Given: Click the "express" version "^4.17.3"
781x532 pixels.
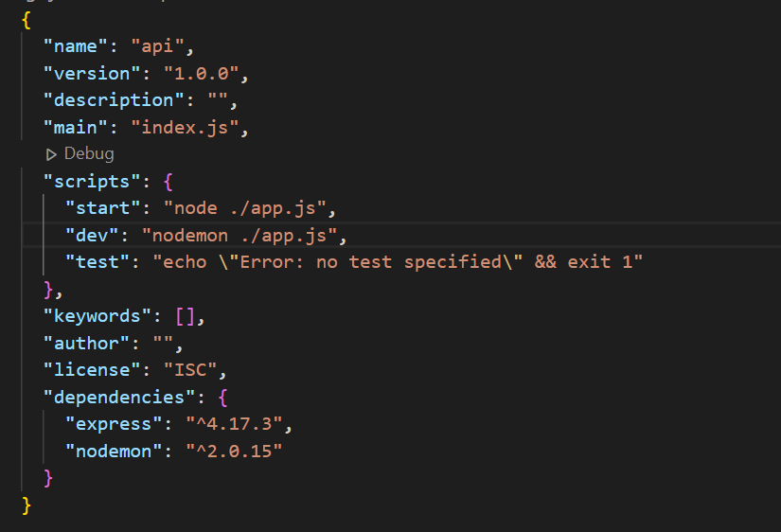Looking at the screenshot, I should pos(234,424).
